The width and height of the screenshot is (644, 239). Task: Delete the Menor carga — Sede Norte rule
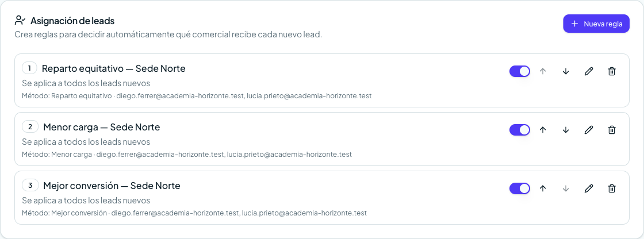pos(612,130)
